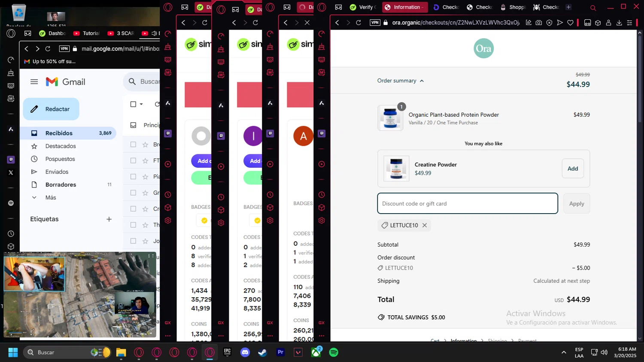The width and height of the screenshot is (644, 362).
Task: Tick the checkbox on the 'Pi' email row
Action: point(133,177)
